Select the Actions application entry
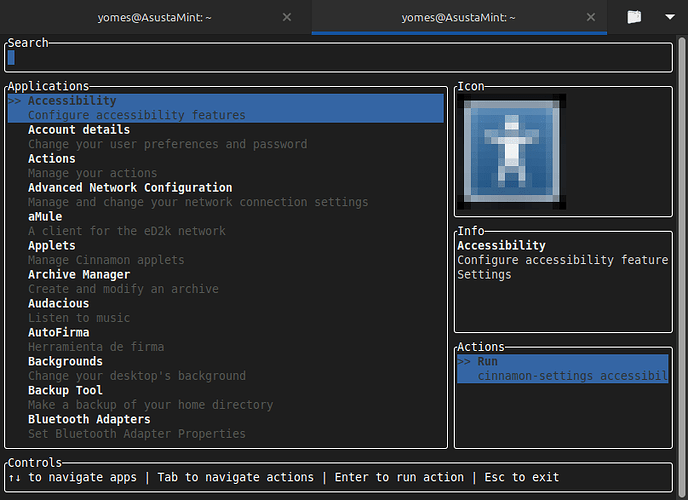688x500 pixels. point(52,159)
